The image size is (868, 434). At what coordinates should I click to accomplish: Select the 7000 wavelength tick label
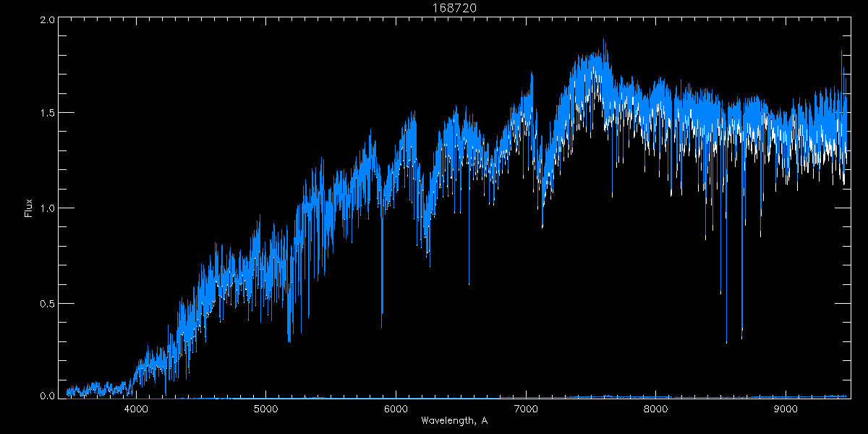pos(526,409)
